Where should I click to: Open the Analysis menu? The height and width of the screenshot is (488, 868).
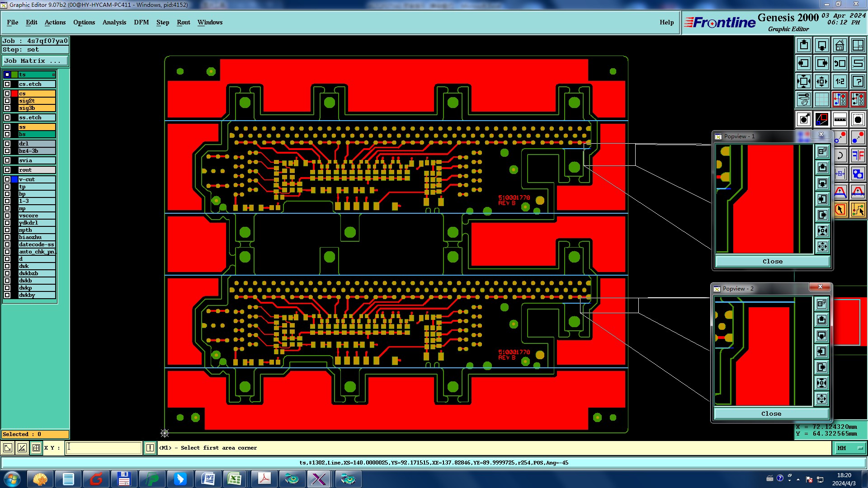coord(114,22)
